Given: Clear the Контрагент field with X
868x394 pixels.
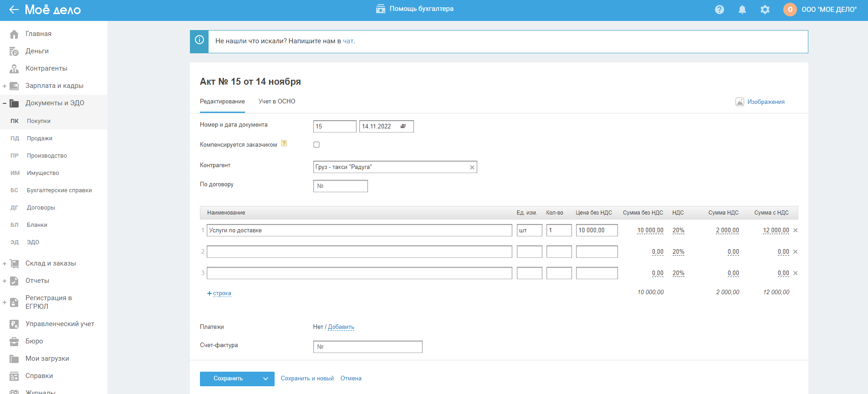Looking at the screenshot, I should tap(472, 167).
